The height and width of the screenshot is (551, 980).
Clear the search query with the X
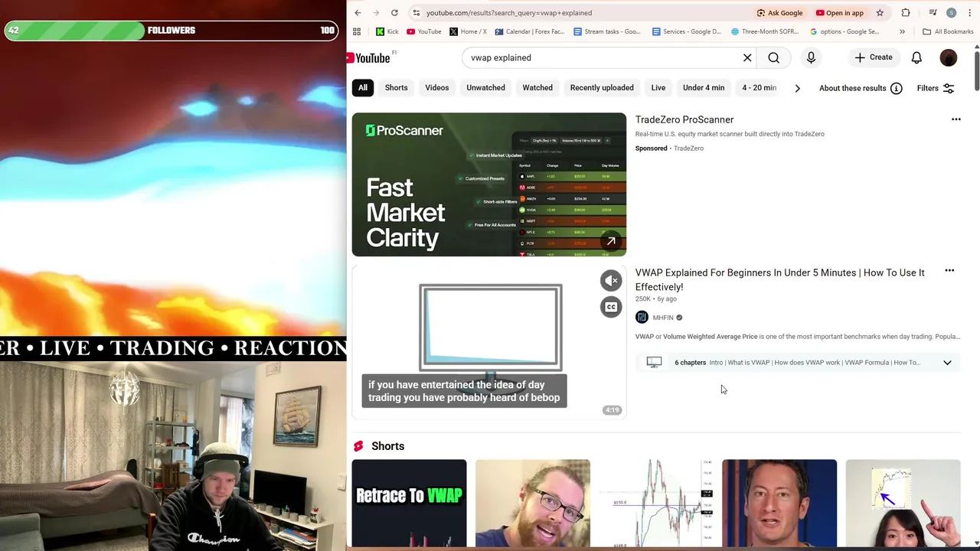click(x=747, y=57)
